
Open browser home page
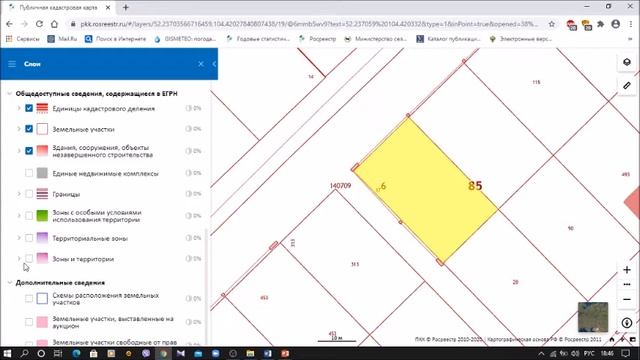54,24
